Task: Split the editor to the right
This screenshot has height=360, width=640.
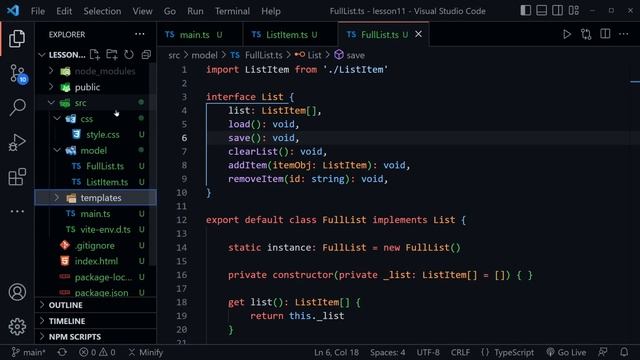Action: [605, 34]
